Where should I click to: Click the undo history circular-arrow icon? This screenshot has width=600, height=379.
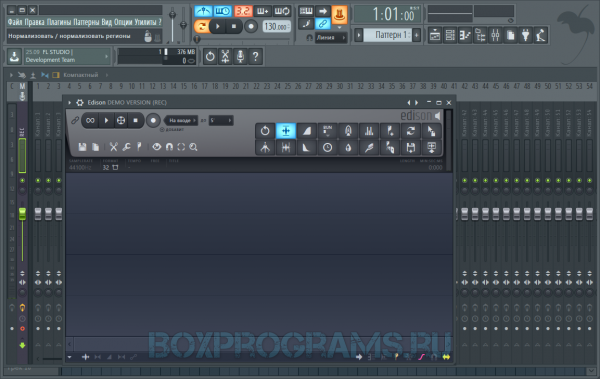[210, 57]
